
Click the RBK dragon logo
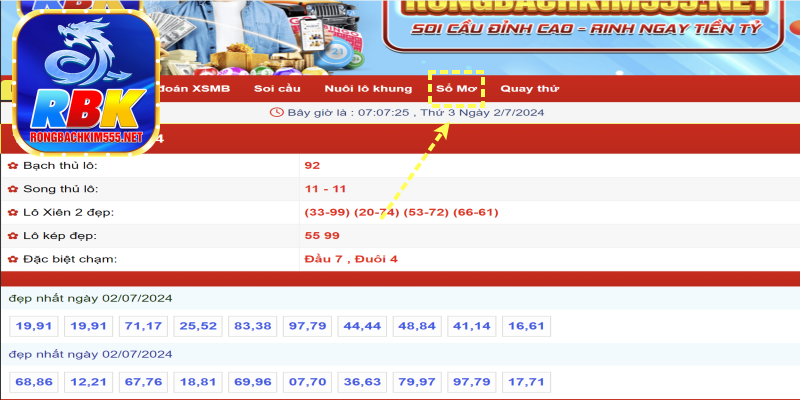tap(86, 82)
